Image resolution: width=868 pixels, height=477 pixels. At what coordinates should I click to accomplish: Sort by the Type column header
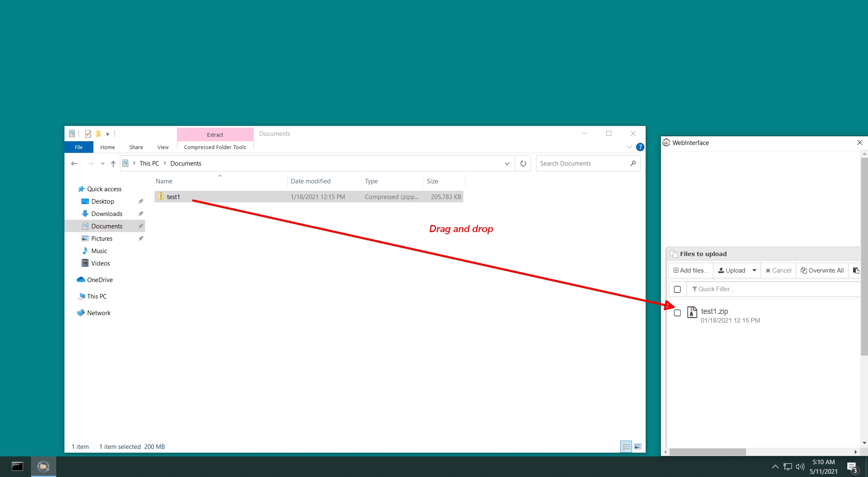pos(393,181)
